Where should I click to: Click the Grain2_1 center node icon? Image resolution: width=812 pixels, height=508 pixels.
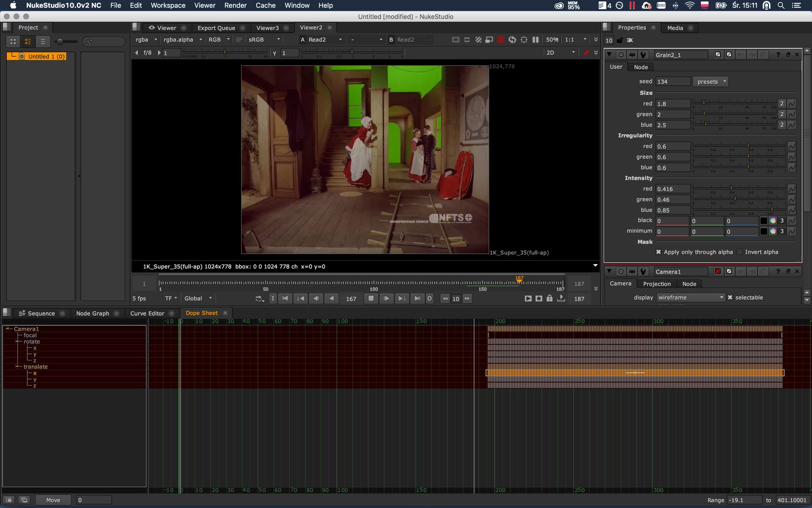(x=621, y=55)
